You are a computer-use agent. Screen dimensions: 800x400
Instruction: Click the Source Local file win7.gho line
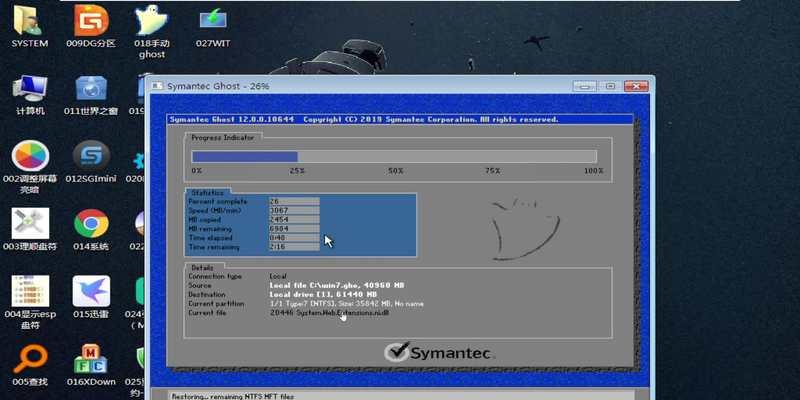pyautogui.click(x=337, y=285)
